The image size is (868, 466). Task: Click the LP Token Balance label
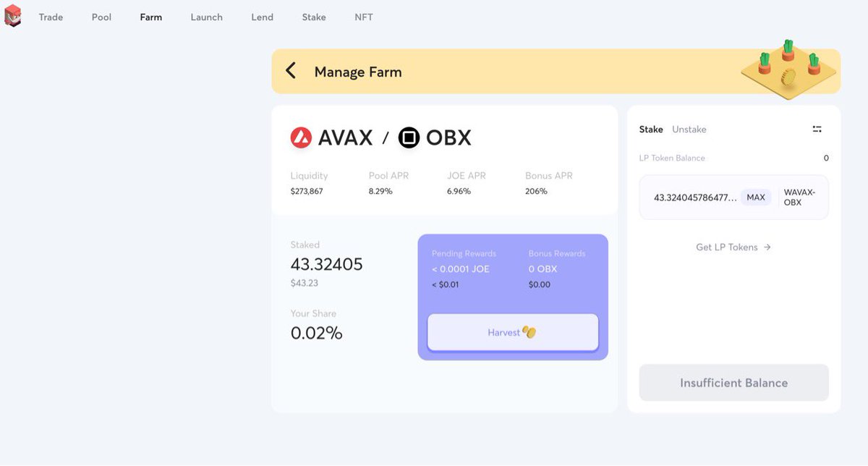[672, 158]
